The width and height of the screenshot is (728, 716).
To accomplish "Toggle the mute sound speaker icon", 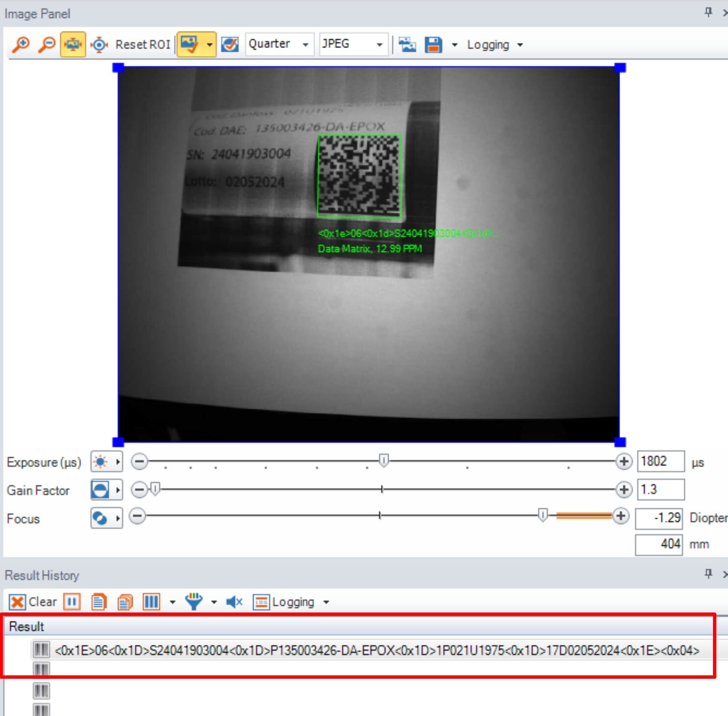I will point(234,602).
